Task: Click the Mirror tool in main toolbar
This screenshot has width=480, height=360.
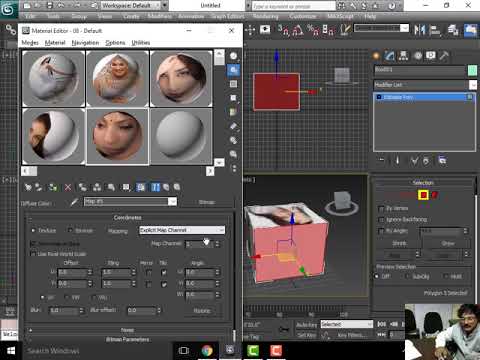Action: (420, 30)
